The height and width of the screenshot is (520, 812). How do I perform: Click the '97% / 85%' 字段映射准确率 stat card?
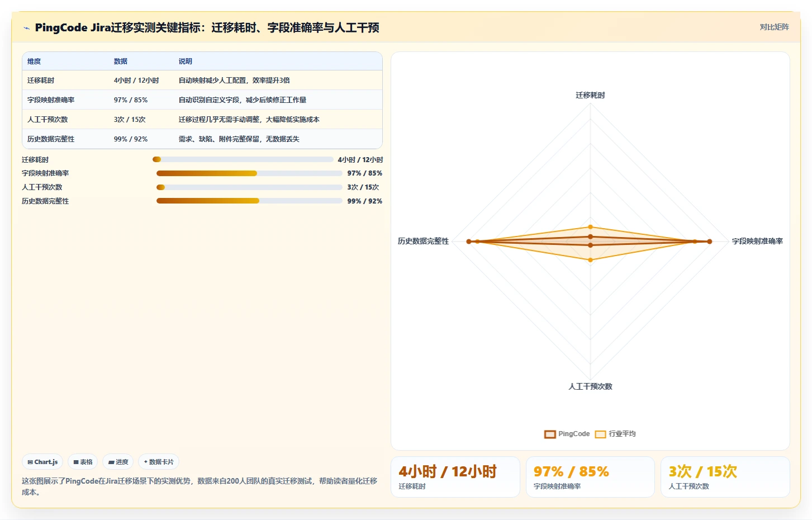tap(590, 477)
